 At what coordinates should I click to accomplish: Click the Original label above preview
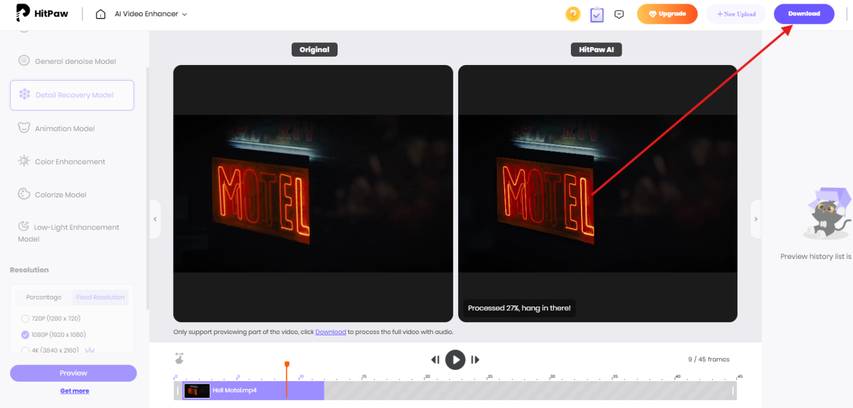[x=314, y=50]
